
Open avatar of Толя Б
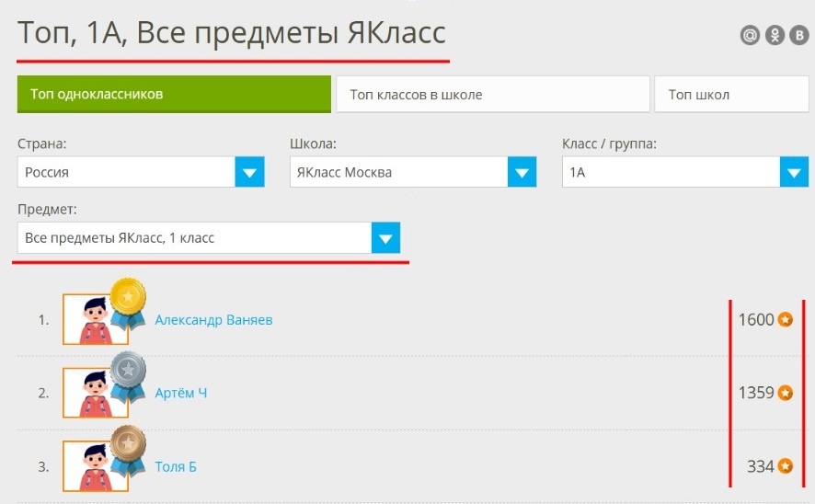95,466
